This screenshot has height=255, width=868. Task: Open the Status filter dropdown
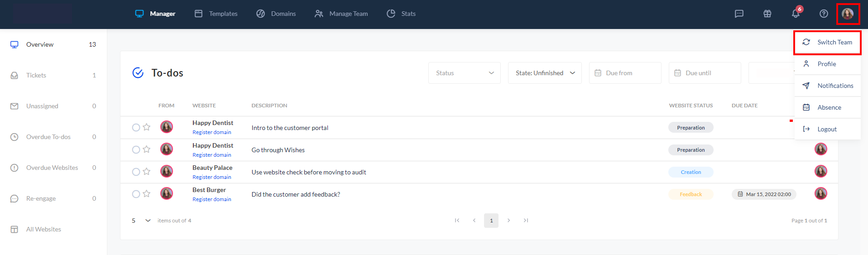point(464,73)
